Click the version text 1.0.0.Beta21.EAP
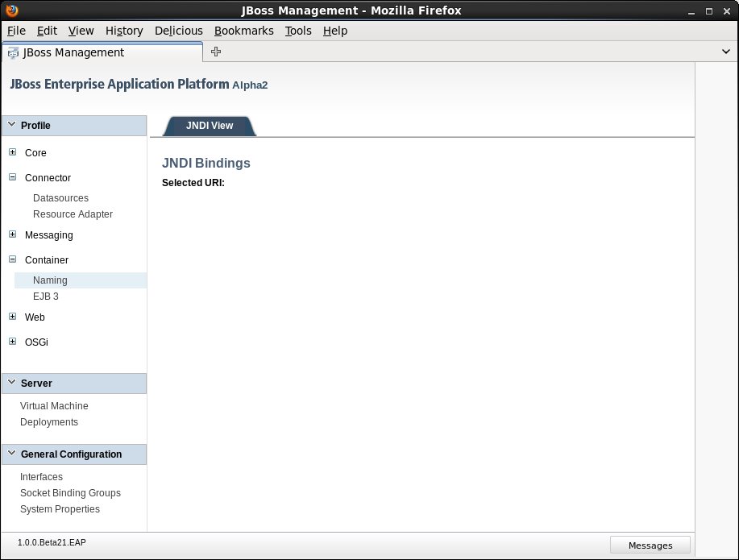The image size is (739, 560). pyautogui.click(x=52, y=542)
